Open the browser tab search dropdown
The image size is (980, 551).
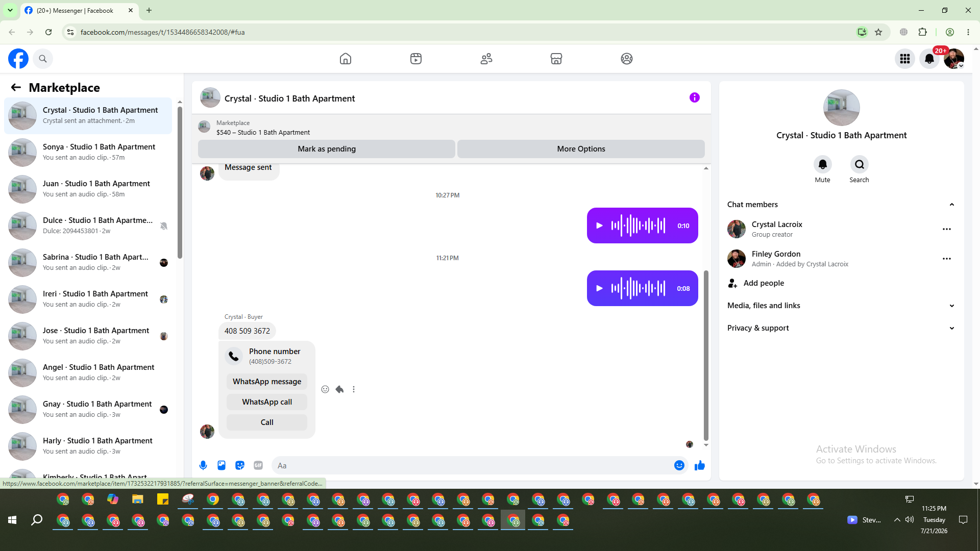pos(10,10)
